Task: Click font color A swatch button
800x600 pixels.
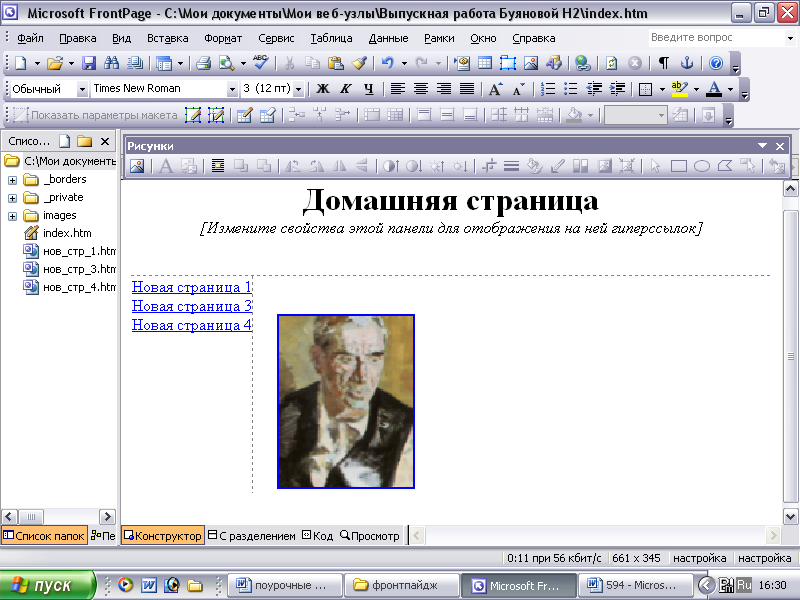Action: point(714,89)
